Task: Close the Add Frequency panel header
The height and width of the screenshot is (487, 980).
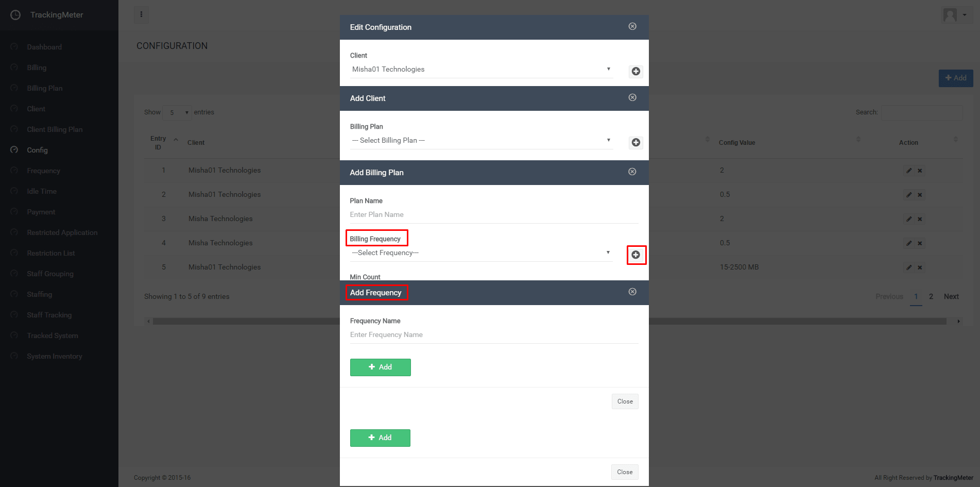Action: coord(632,292)
